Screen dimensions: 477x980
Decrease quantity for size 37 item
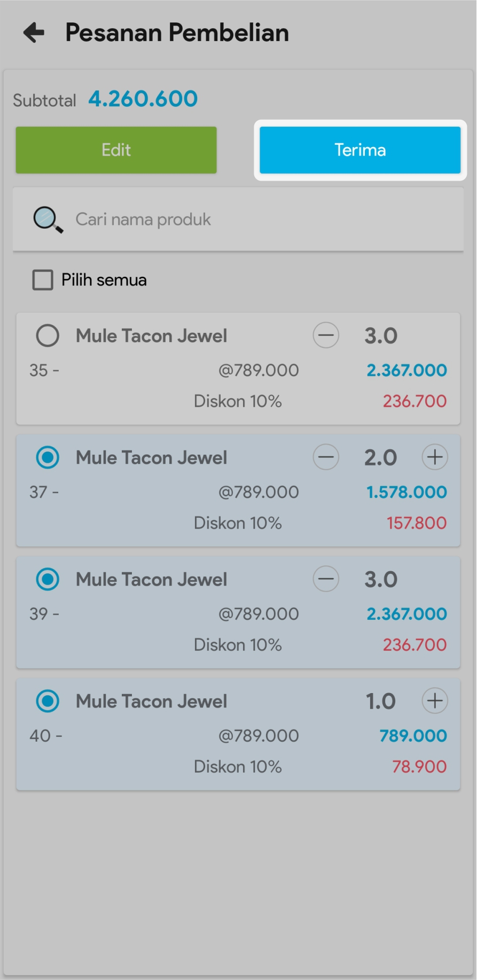326,457
